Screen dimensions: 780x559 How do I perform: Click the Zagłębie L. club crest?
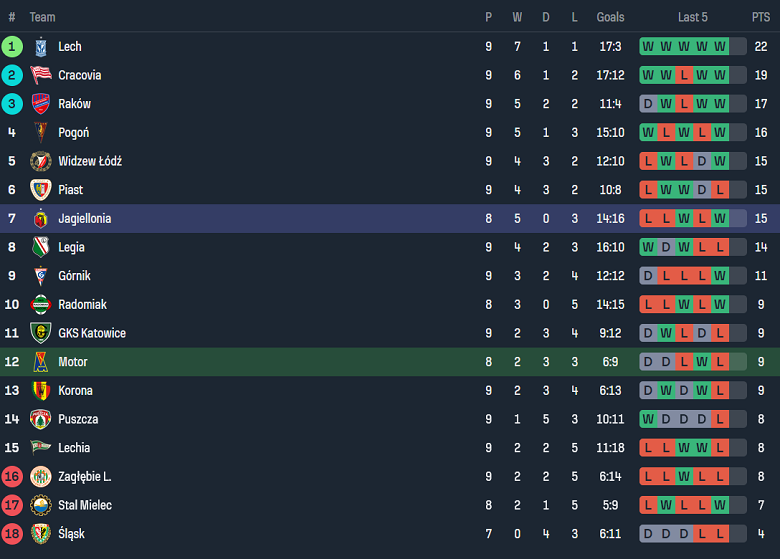41,477
